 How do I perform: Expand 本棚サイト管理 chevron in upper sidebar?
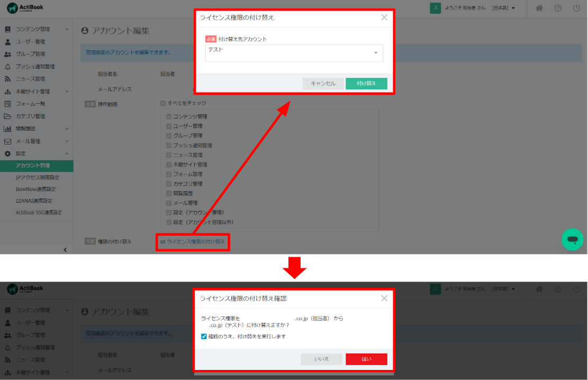click(67, 92)
